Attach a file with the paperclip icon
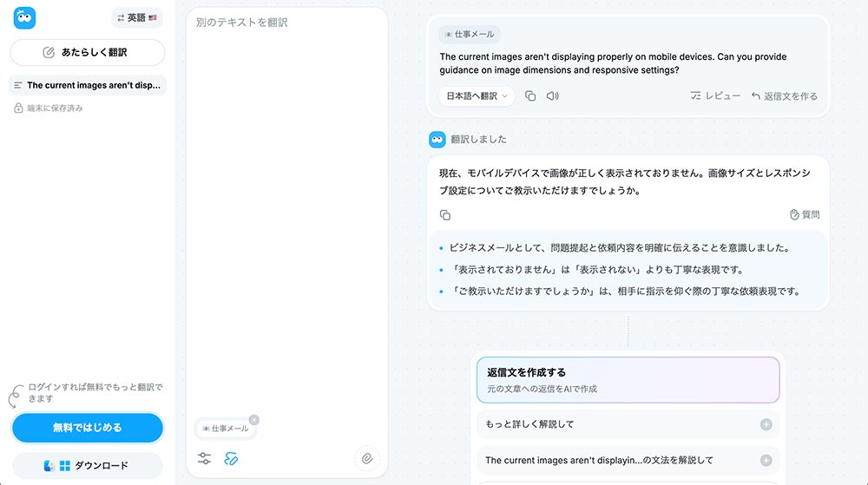Viewport: 868px width, 485px height. [367, 458]
